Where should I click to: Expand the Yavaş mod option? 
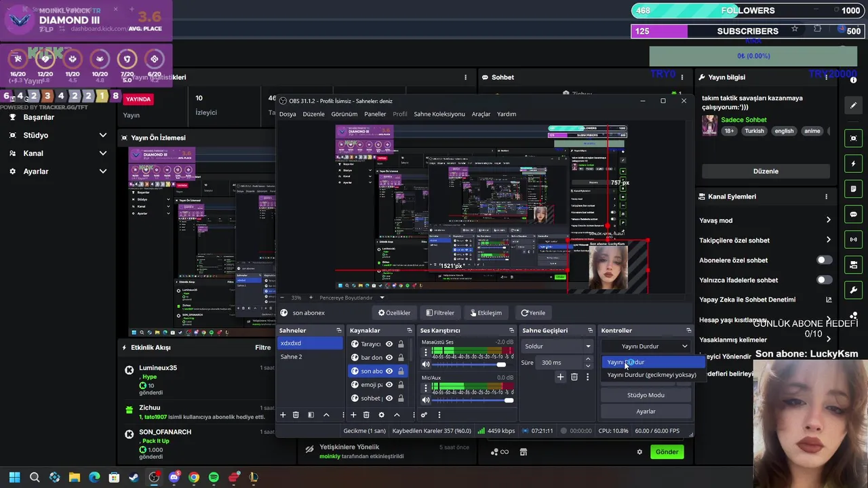pos(828,220)
